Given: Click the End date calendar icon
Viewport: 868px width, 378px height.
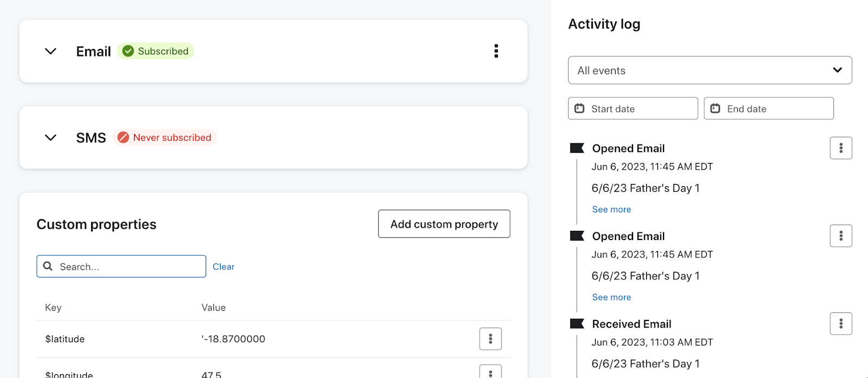Looking at the screenshot, I should tap(715, 108).
